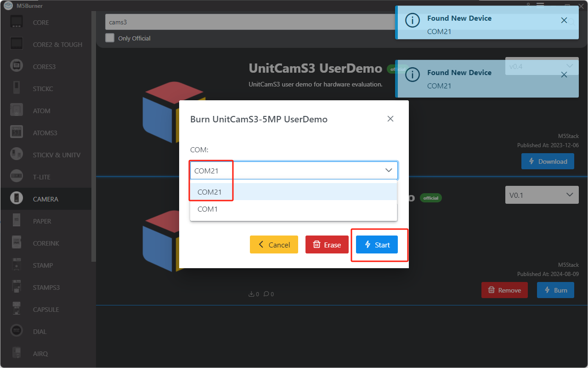The image size is (588, 368).
Task: Click the CAMERA device icon
Action: 17,199
